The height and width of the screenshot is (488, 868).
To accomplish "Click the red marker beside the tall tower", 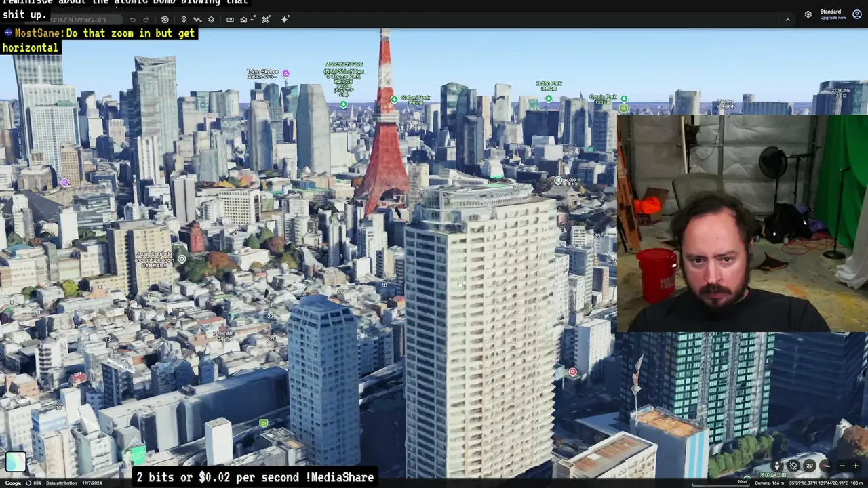I will [x=573, y=372].
